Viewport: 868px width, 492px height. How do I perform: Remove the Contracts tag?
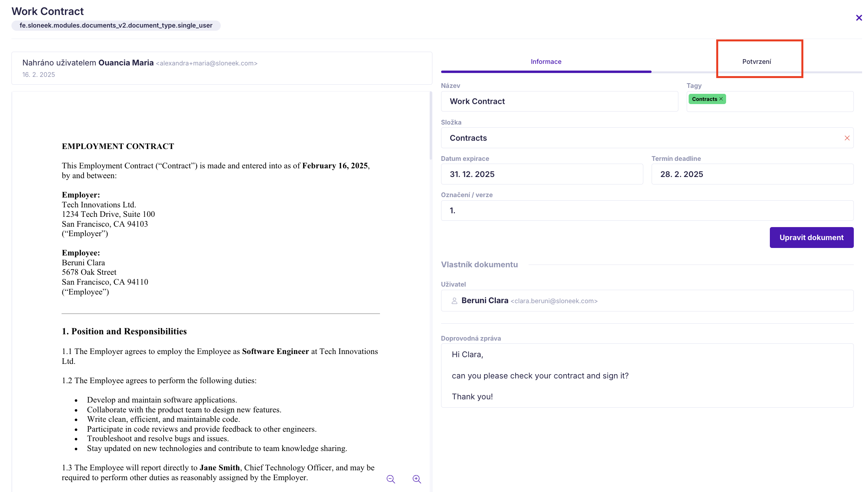click(721, 99)
